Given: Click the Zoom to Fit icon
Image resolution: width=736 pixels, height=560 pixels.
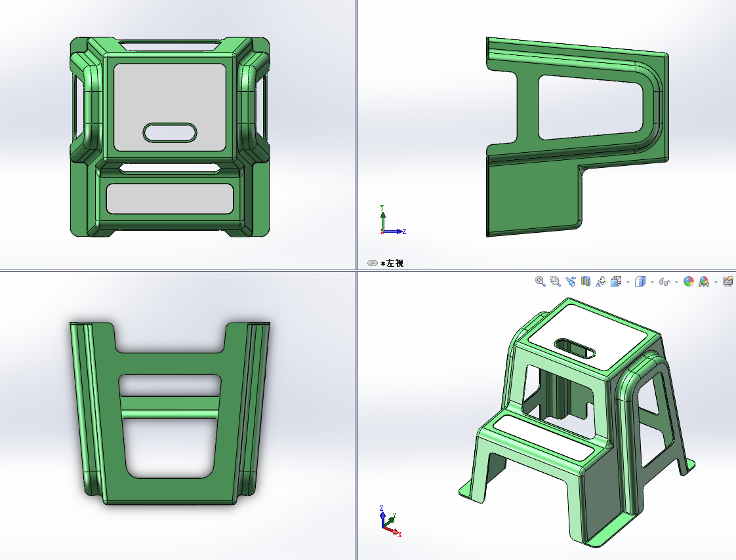Looking at the screenshot, I should (541, 281).
